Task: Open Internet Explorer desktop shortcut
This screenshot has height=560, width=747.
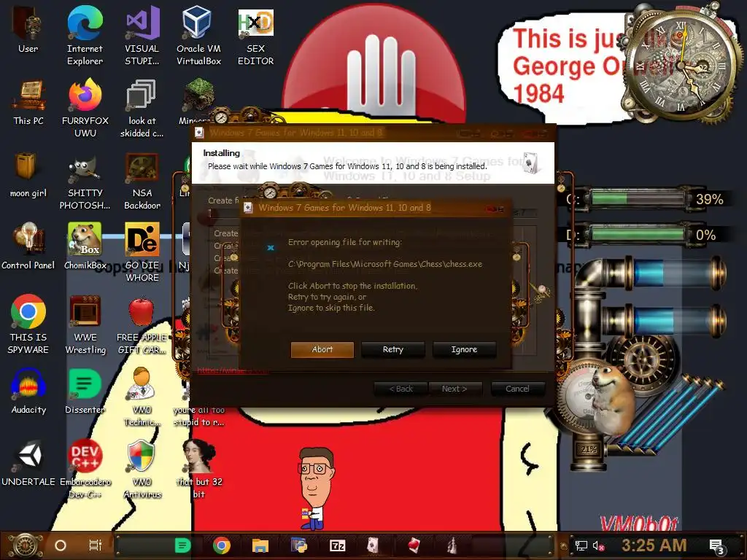Action: pos(85,36)
